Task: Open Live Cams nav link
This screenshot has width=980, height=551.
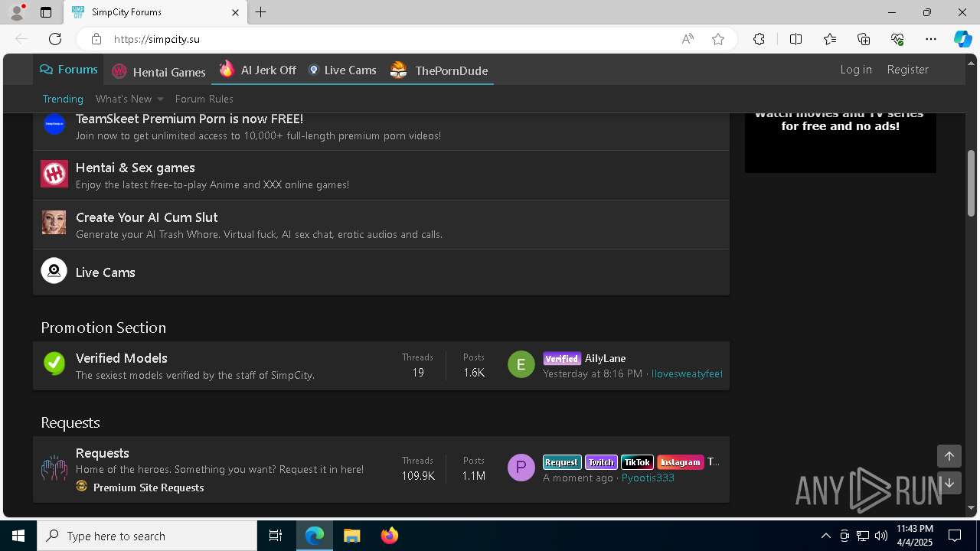Action: coord(342,70)
